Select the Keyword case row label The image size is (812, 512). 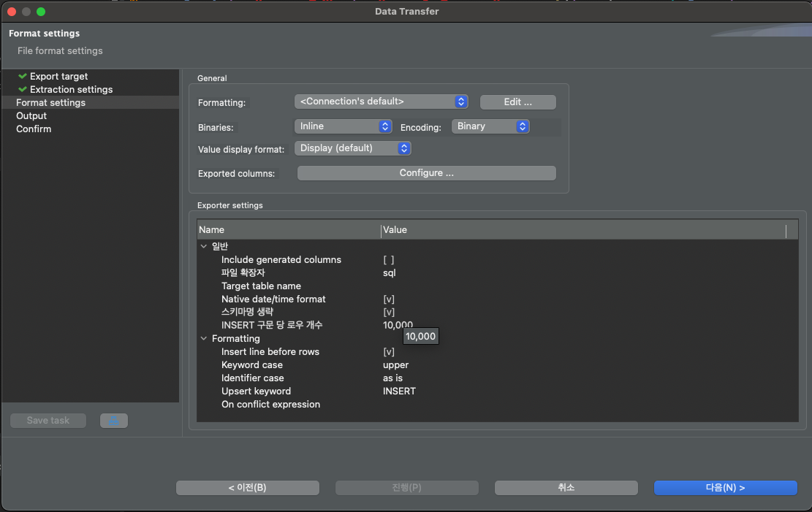(x=251, y=365)
